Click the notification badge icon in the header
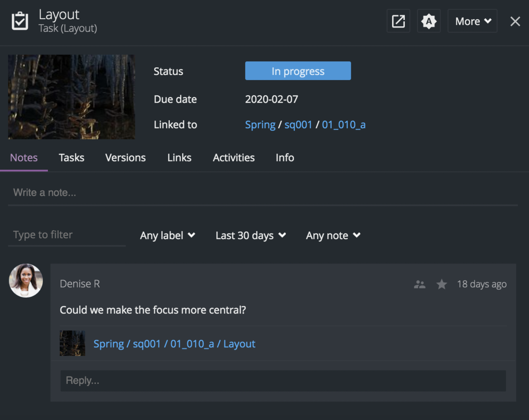529x420 pixels. click(429, 21)
